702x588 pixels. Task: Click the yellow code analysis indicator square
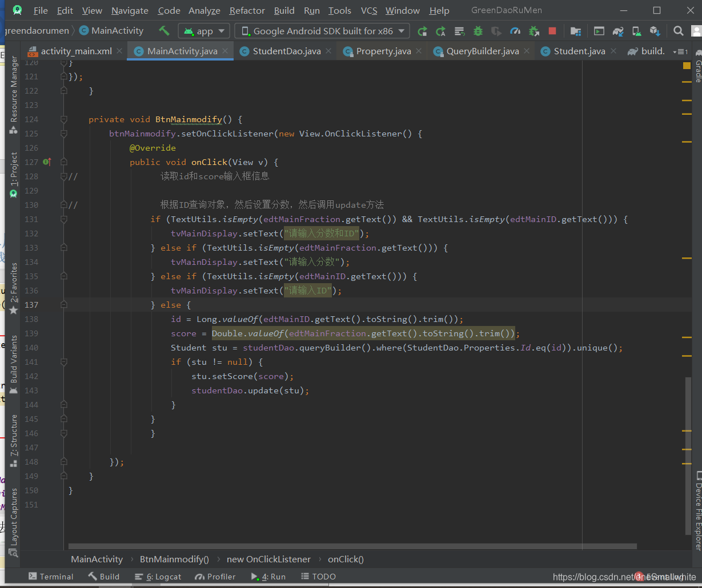(x=687, y=66)
